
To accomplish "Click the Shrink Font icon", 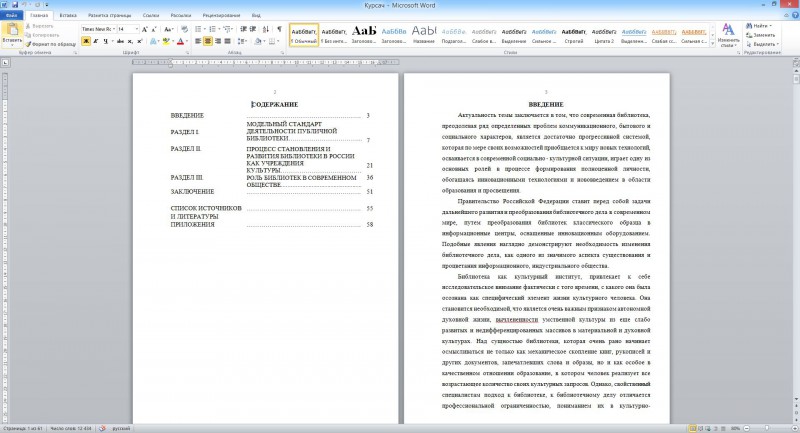I will tap(154, 30).
